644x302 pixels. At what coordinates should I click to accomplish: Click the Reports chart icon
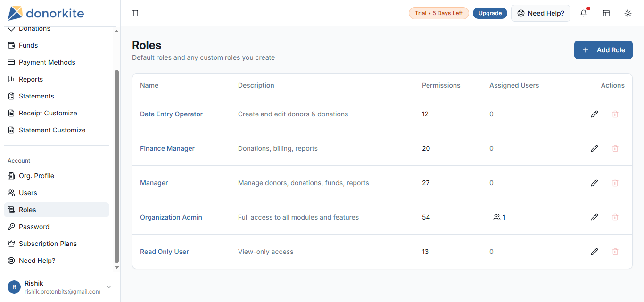click(11, 79)
